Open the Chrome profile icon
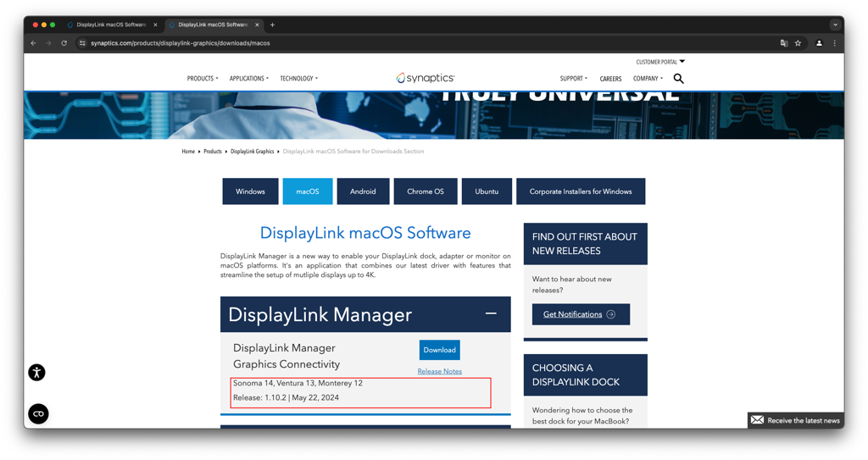The width and height of the screenshot is (868, 460). coord(819,43)
